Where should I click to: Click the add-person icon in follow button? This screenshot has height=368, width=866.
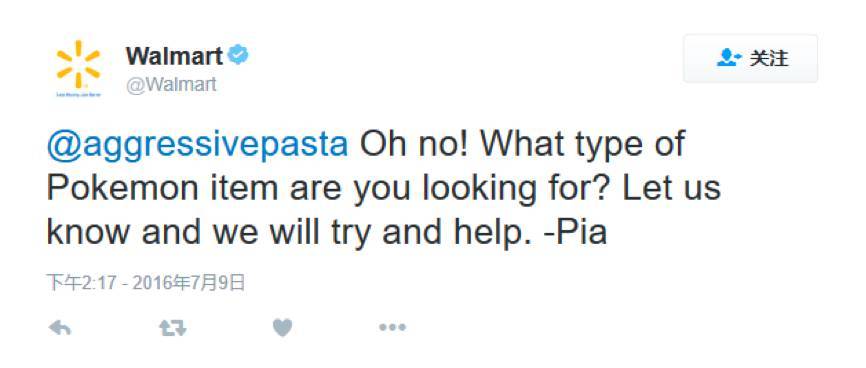[x=729, y=57]
